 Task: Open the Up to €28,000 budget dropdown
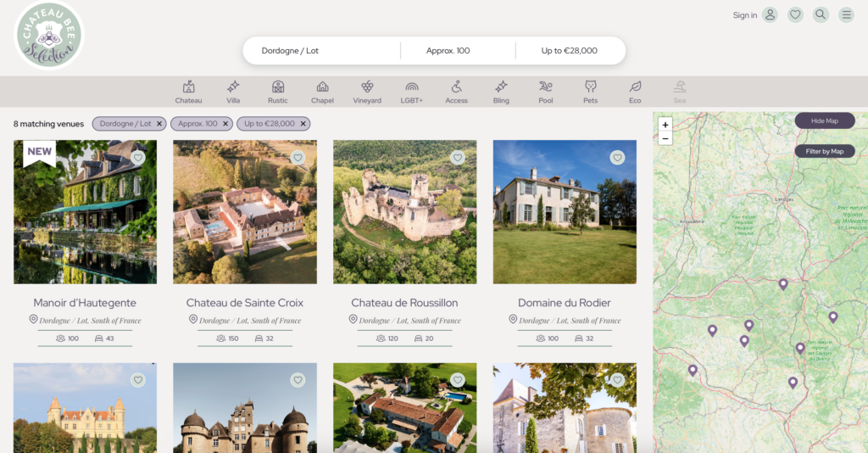point(570,50)
